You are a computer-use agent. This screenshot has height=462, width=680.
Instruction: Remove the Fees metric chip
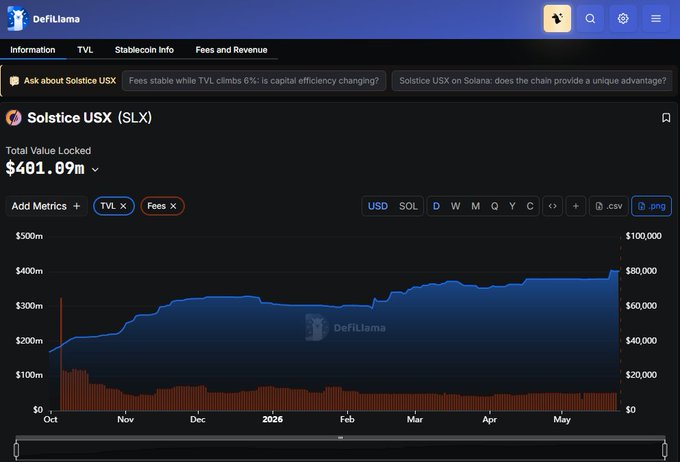(x=173, y=206)
